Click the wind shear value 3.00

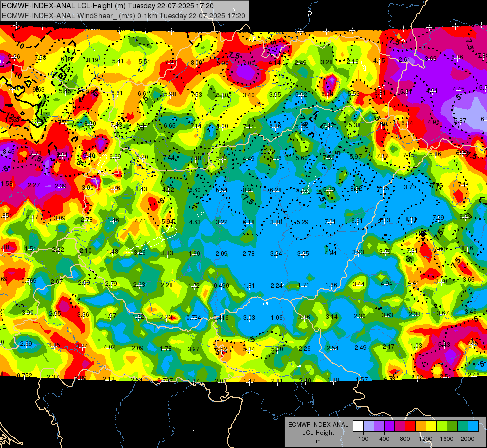click(87, 188)
